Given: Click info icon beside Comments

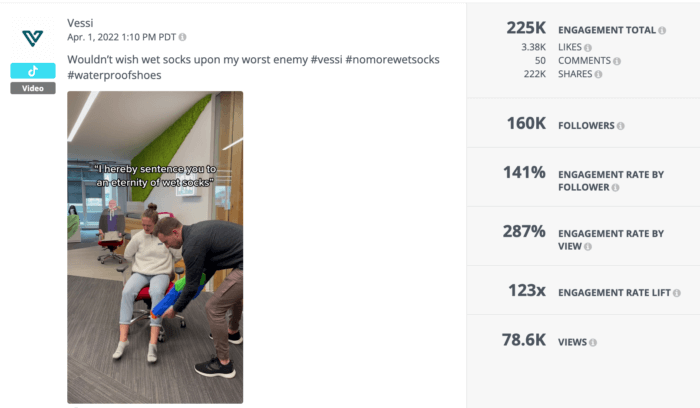Looking at the screenshot, I should [x=617, y=61].
